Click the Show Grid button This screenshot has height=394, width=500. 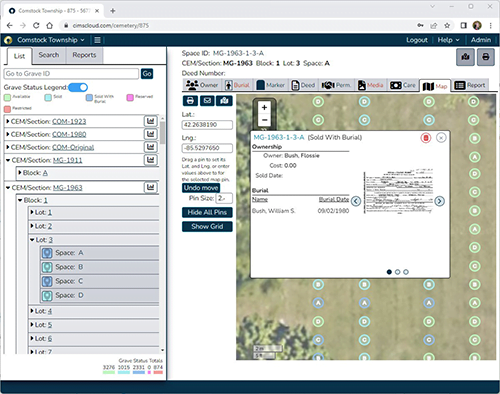[207, 227]
